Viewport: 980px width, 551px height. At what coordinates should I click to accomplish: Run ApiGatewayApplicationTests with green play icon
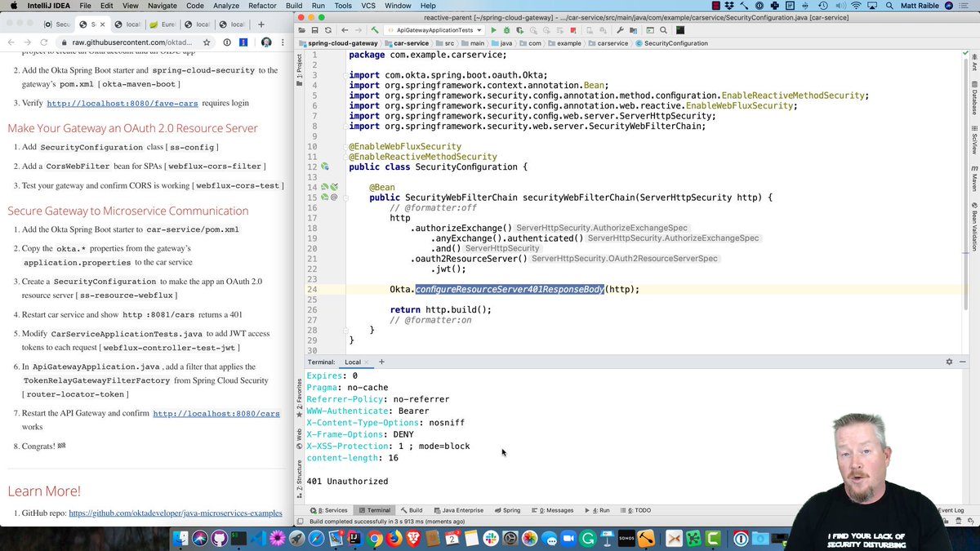coord(494,30)
